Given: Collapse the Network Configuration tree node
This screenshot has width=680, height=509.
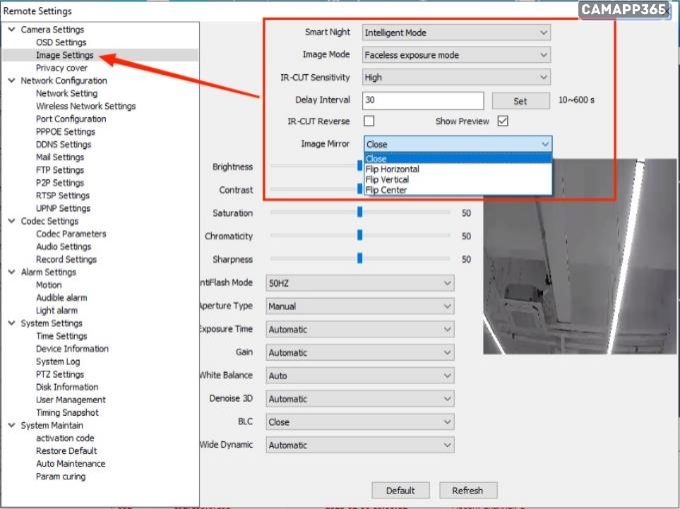Looking at the screenshot, I should [x=11, y=81].
